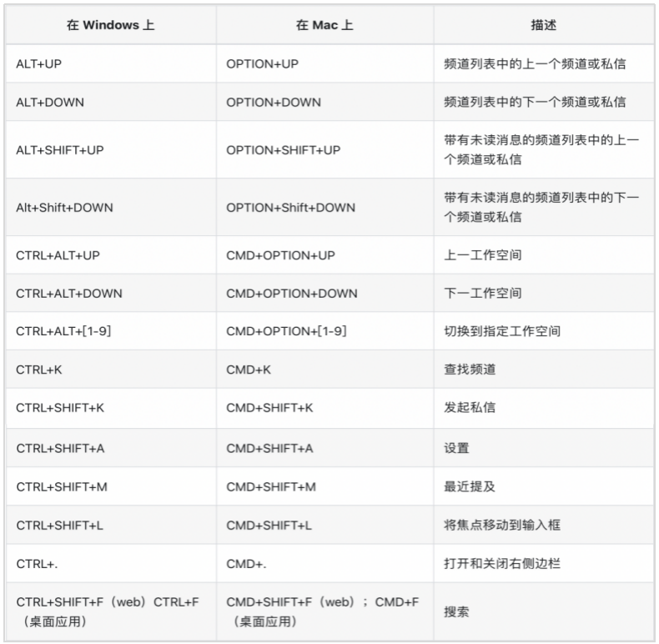659x644 pixels.
Task: Click the '上一工作空间' description
Action: coord(544,255)
